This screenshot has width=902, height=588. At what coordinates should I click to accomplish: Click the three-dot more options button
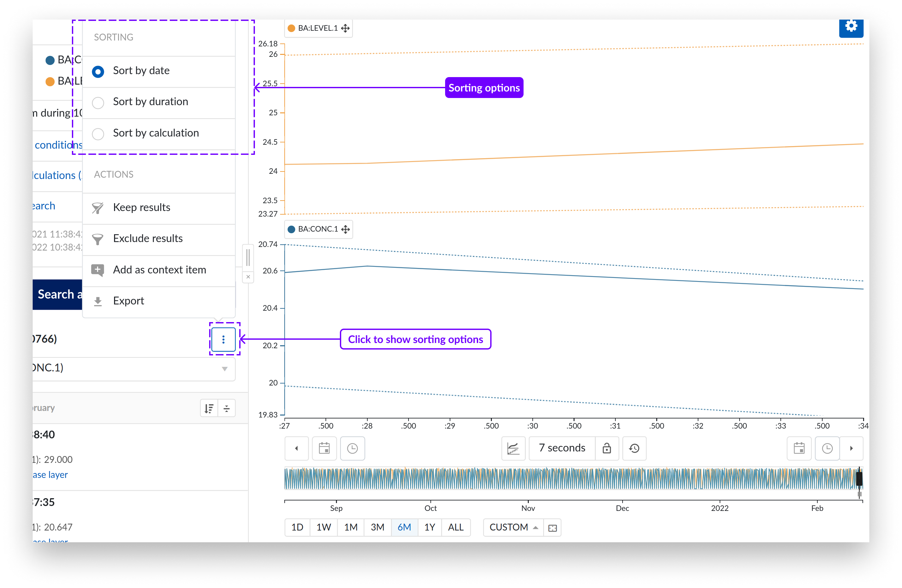tap(223, 339)
